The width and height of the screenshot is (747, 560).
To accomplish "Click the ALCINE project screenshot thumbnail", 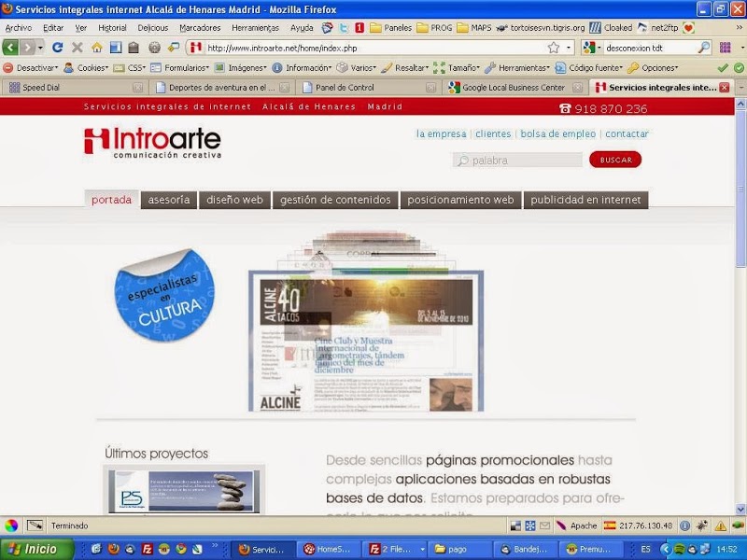I will coord(366,341).
